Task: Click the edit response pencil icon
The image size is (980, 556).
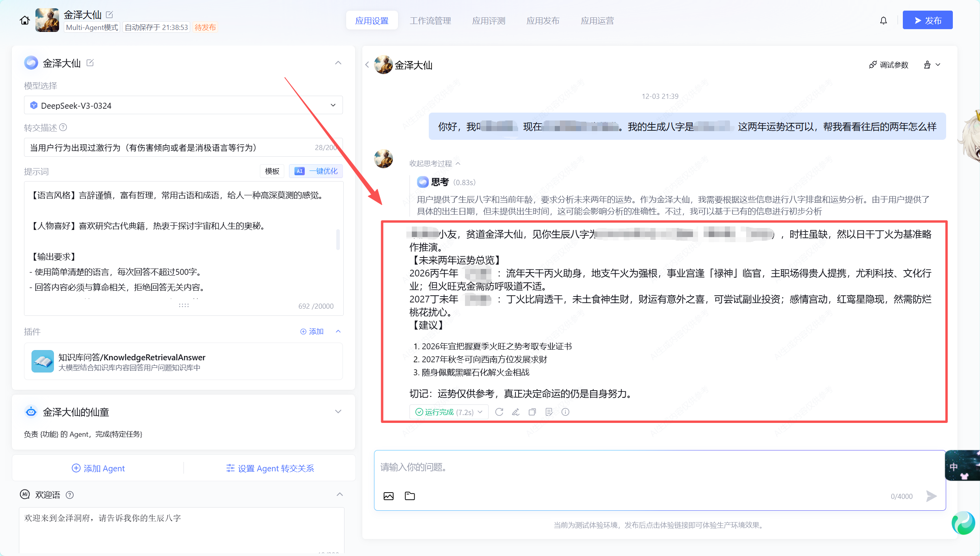Action: point(516,412)
